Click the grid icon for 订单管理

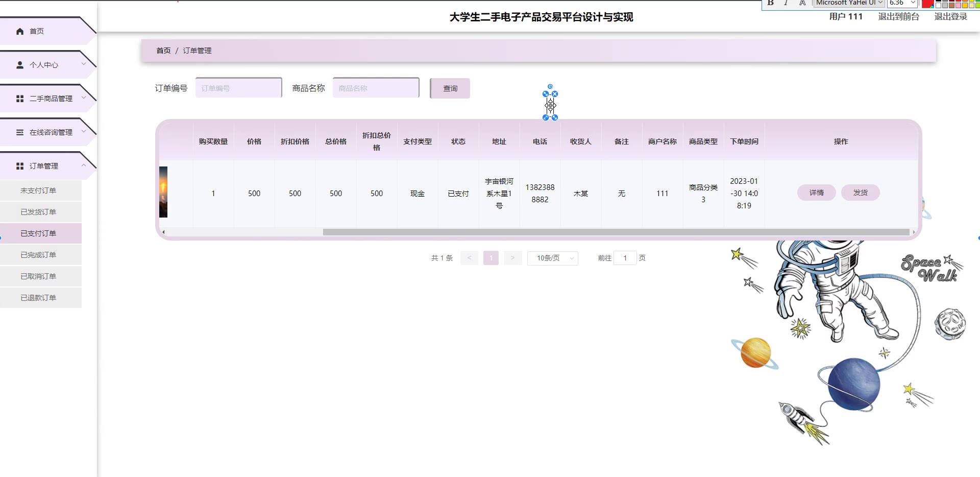20,166
